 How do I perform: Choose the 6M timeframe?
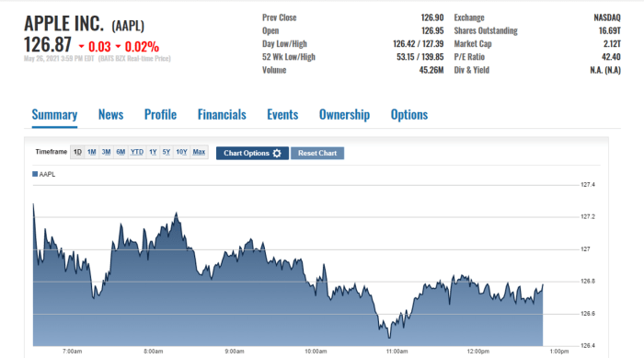point(121,152)
